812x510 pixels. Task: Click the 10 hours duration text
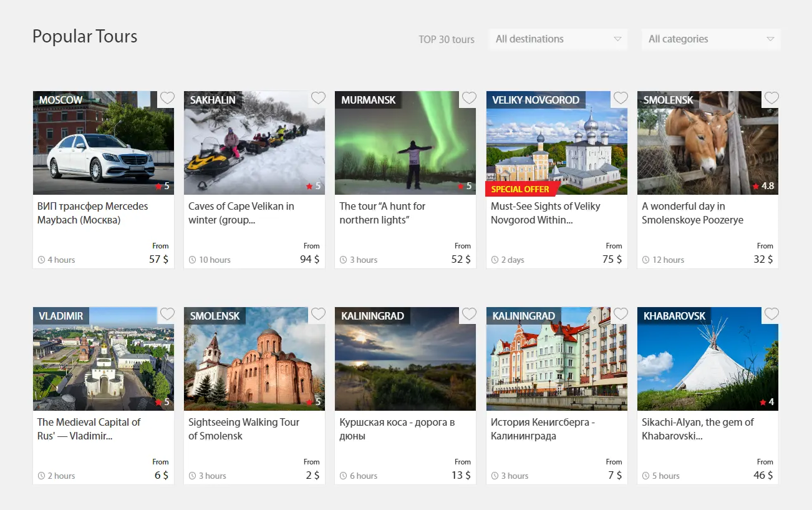pyautogui.click(x=215, y=260)
